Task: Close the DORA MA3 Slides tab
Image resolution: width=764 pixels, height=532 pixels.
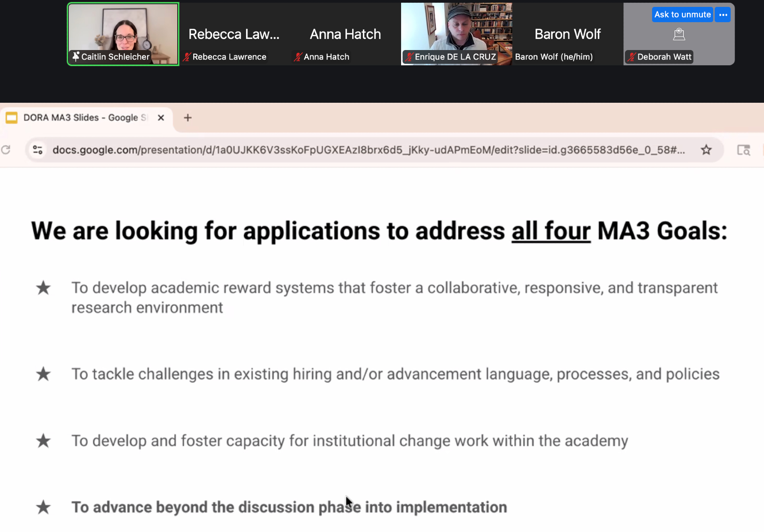Action: coord(161,118)
